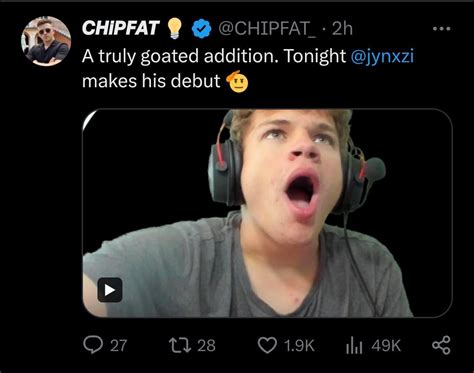The width and height of the screenshot is (474, 373).
Task: Click the saluting face emoji
Action: coord(237,81)
